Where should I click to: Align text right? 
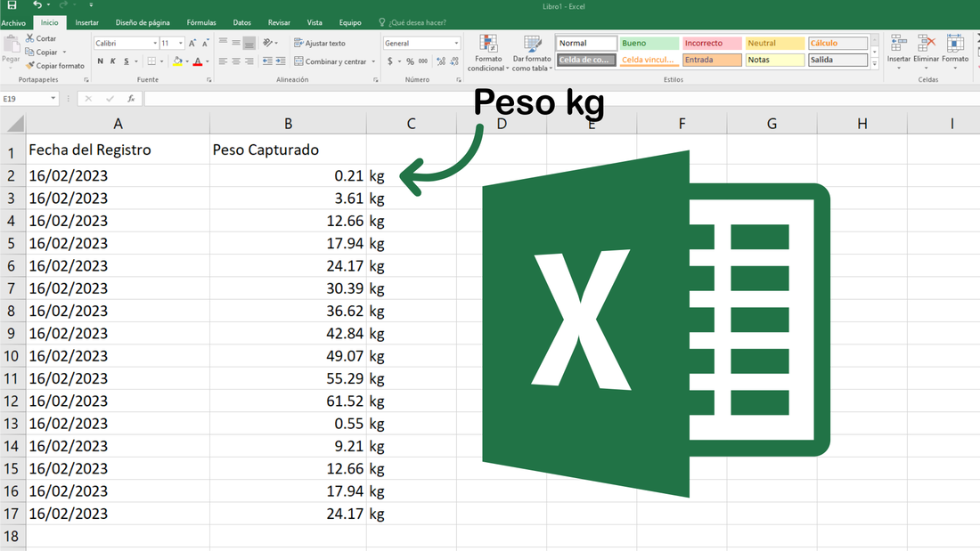(x=249, y=61)
